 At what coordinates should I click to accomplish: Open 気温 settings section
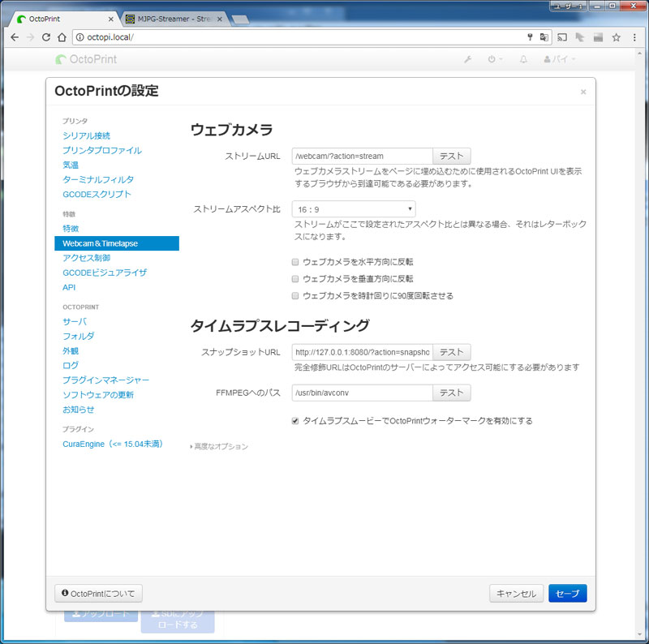click(71, 165)
